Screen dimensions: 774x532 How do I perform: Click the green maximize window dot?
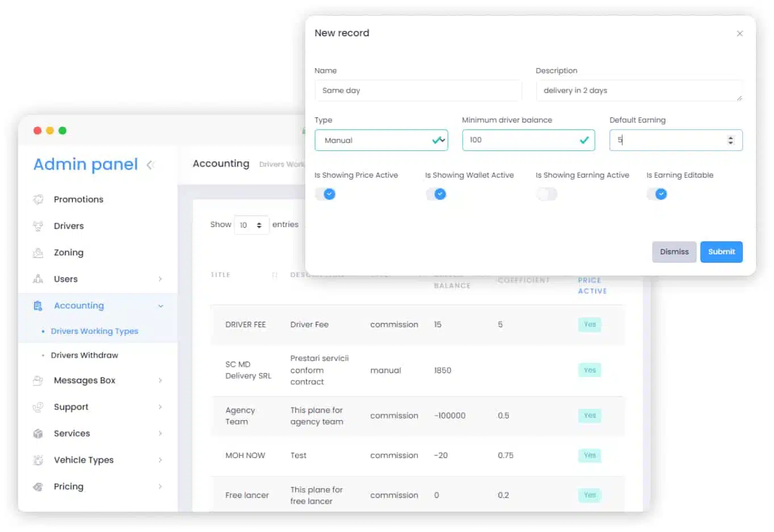coord(62,131)
